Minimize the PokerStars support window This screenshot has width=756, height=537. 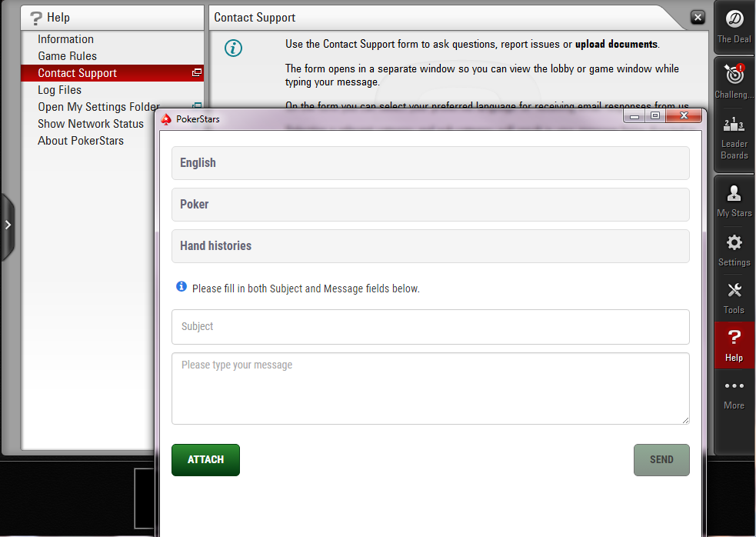(634, 116)
